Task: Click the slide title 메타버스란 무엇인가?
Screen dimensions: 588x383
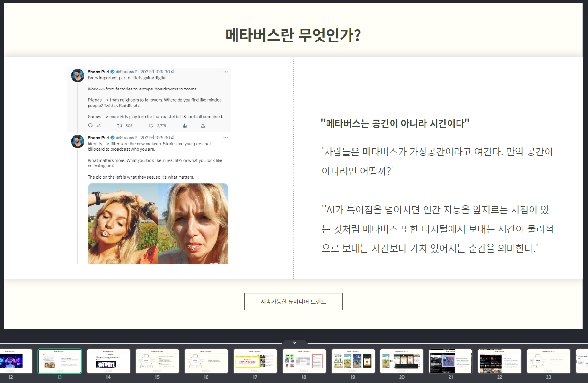Action: 293,35
